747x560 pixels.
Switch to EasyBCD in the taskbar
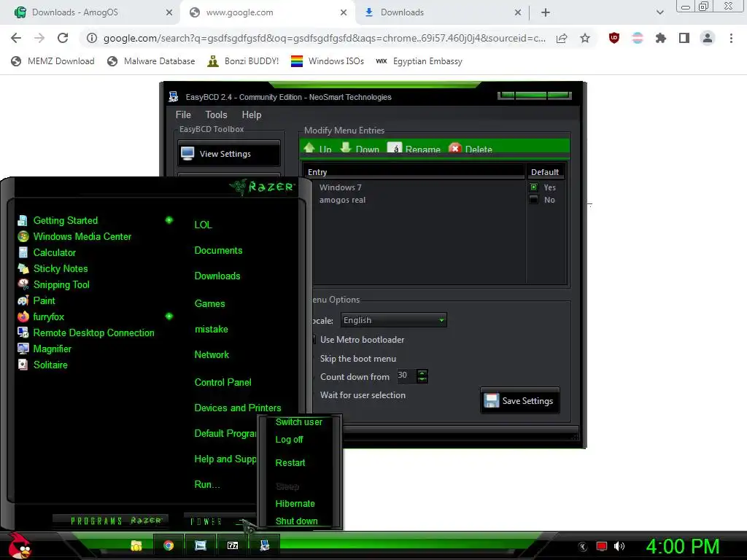pyautogui.click(x=264, y=545)
